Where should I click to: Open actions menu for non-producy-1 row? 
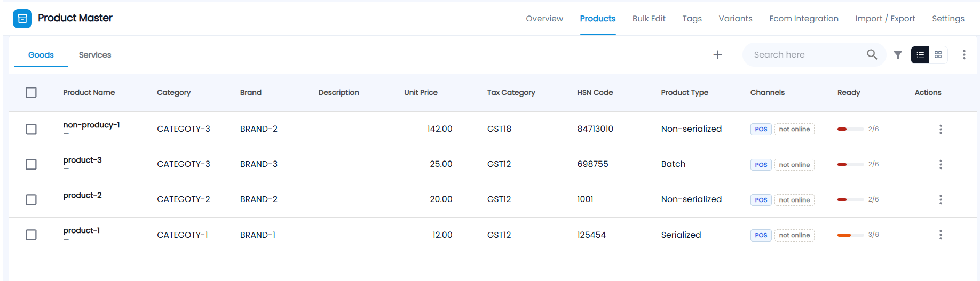(941, 129)
